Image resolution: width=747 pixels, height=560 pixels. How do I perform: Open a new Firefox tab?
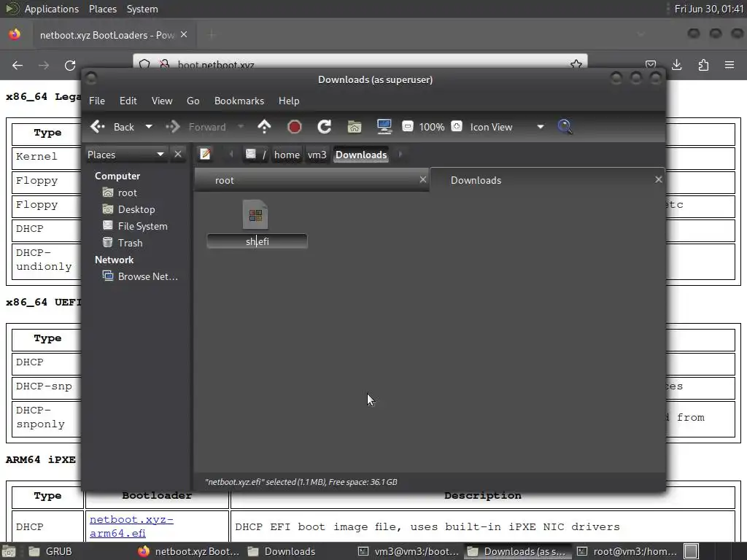click(212, 35)
